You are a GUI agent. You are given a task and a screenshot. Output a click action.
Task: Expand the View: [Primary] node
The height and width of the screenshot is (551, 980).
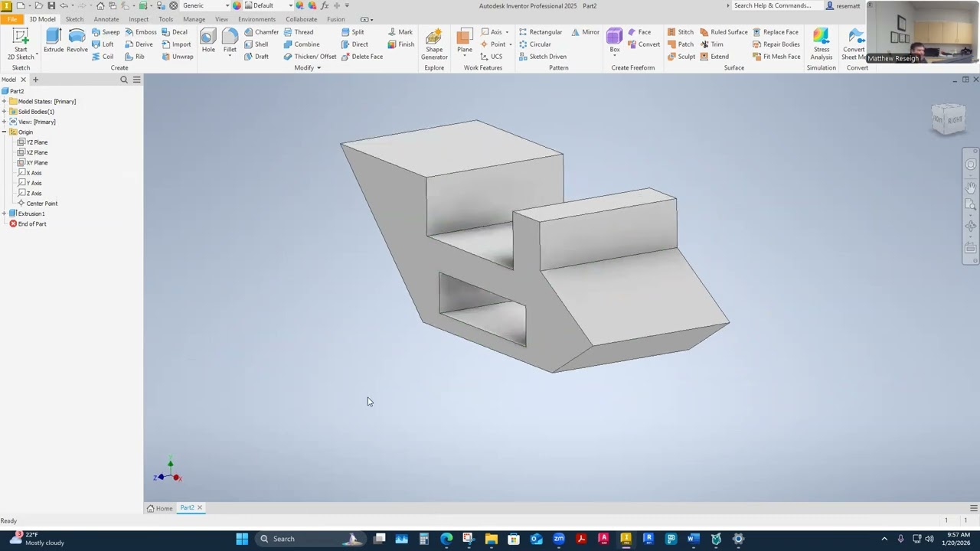pos(4,122)
